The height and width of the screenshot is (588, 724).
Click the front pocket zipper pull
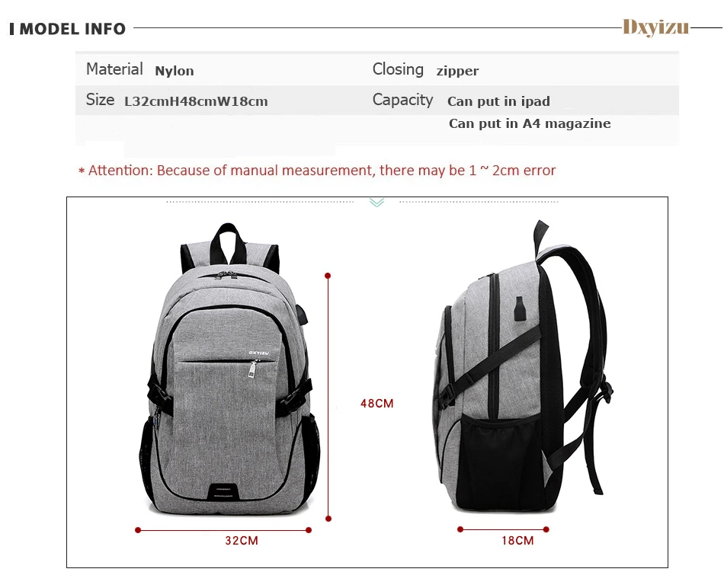point(252,369)
